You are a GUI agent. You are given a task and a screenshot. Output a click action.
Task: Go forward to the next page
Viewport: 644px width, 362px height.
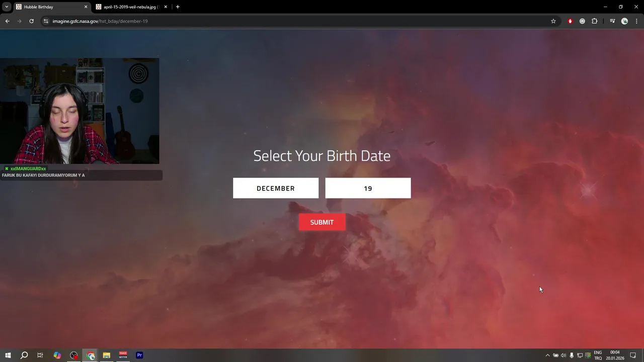(x=19, y=21)
